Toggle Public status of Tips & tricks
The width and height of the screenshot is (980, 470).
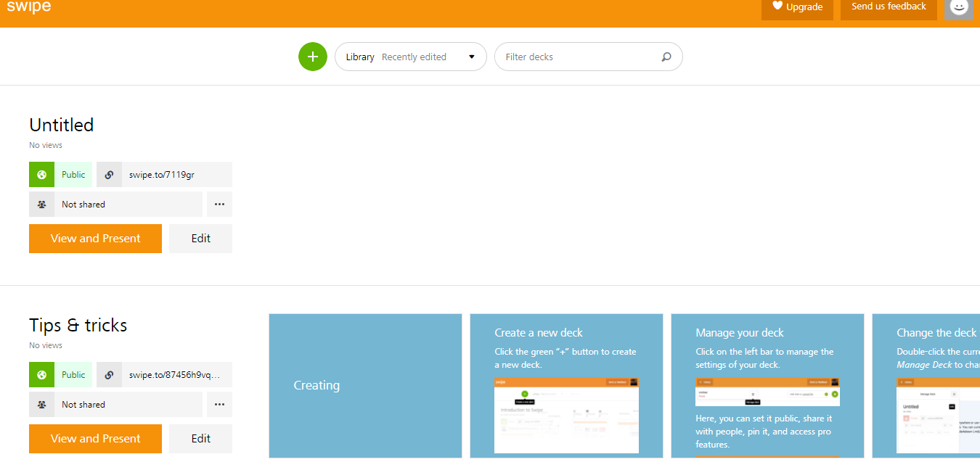[73, 375]
